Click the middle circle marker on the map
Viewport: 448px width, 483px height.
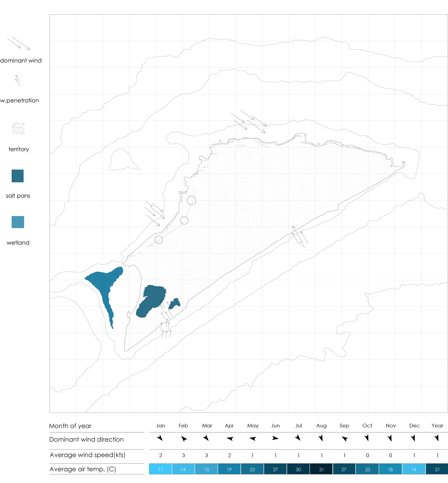coord(184,220)
